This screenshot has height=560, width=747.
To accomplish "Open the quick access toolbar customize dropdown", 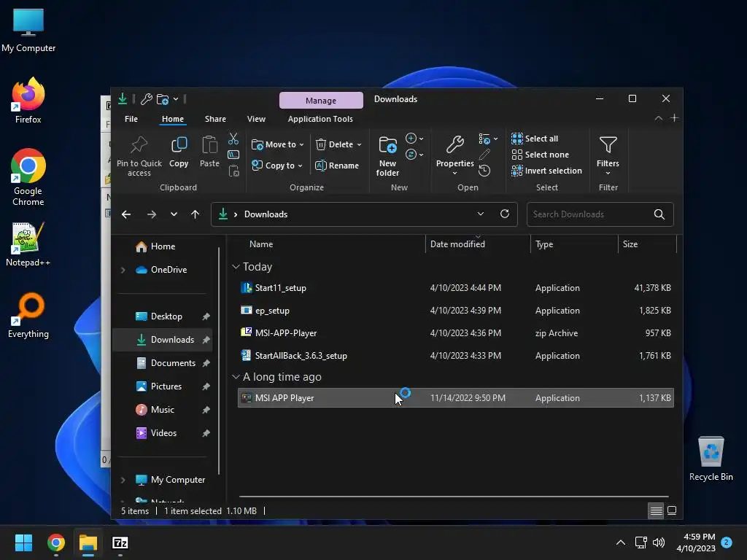I will [176, 99].
